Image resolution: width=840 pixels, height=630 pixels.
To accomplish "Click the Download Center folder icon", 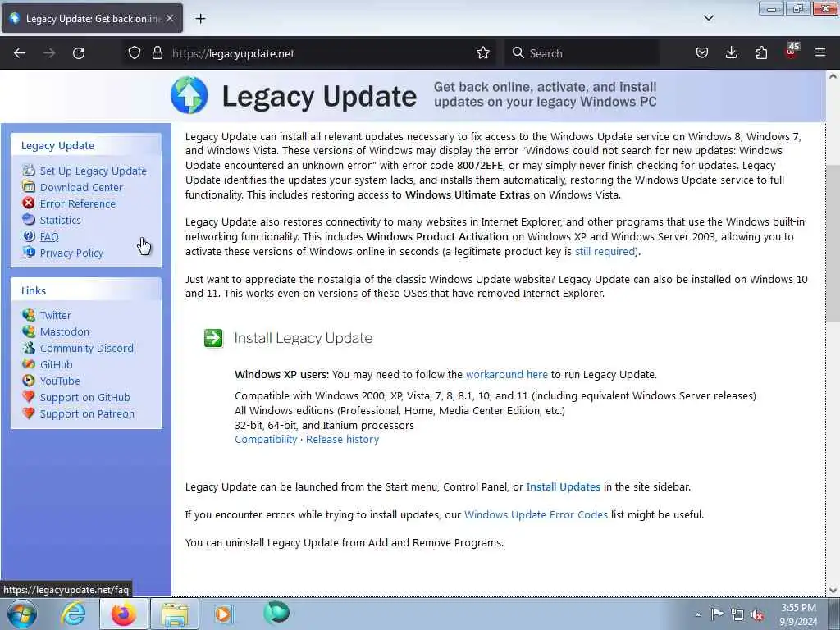I will [x=29, y=187].
